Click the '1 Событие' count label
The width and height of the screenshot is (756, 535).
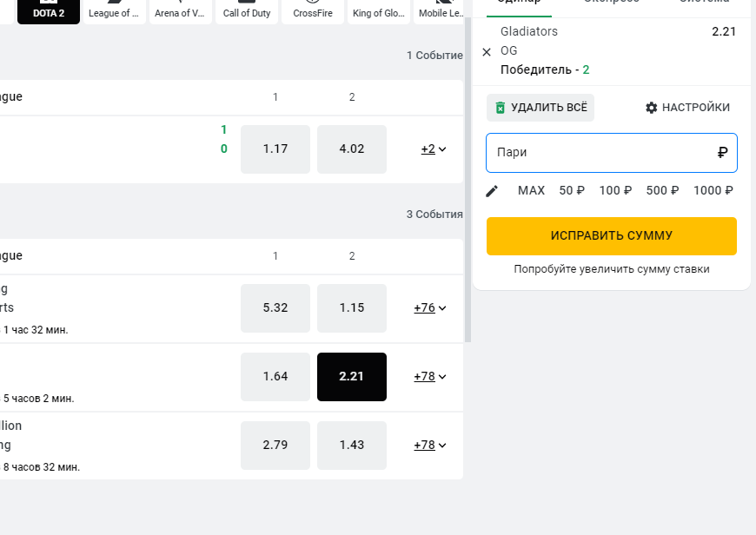[434, 56]
